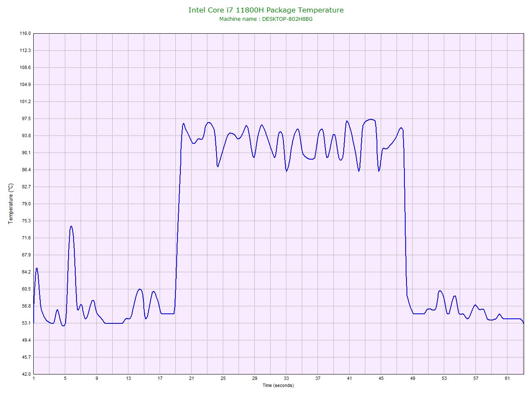532x399 pixels.
Task: Click the 45.7 temperature axis label
Action: point(26,357)
